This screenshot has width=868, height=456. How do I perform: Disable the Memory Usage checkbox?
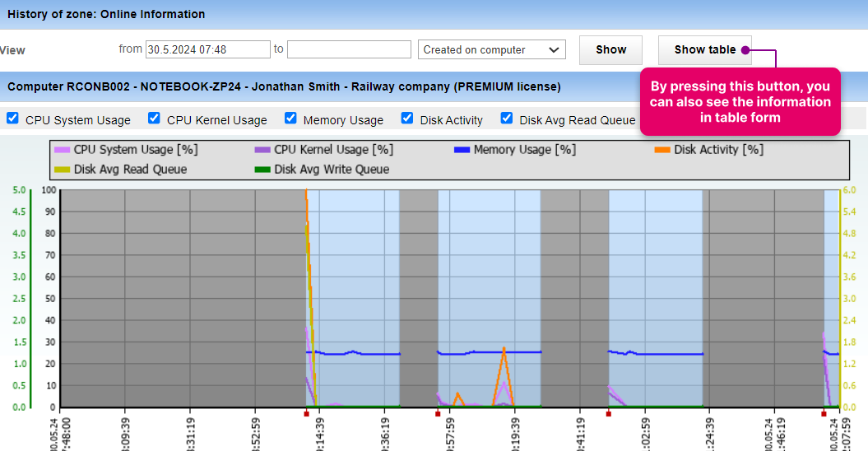(290, 118)
